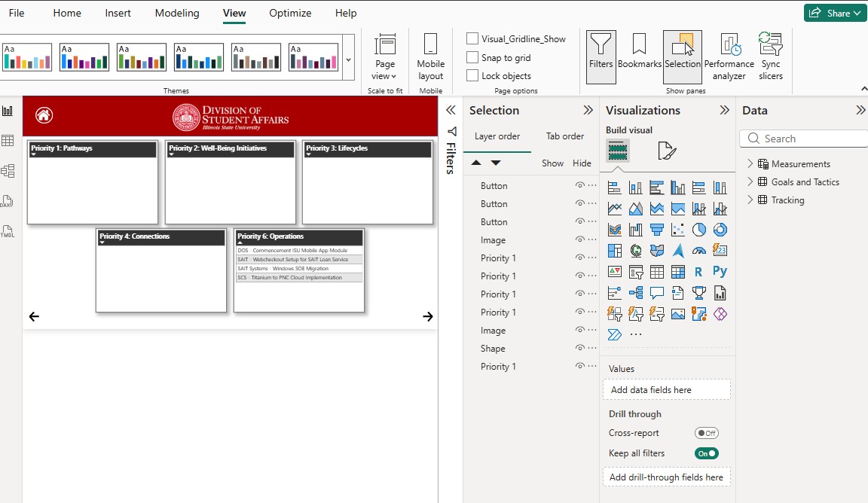This screenshot has width=868, height=503.
Task: Select the second theme swatch in Themes
Action: 84,56
